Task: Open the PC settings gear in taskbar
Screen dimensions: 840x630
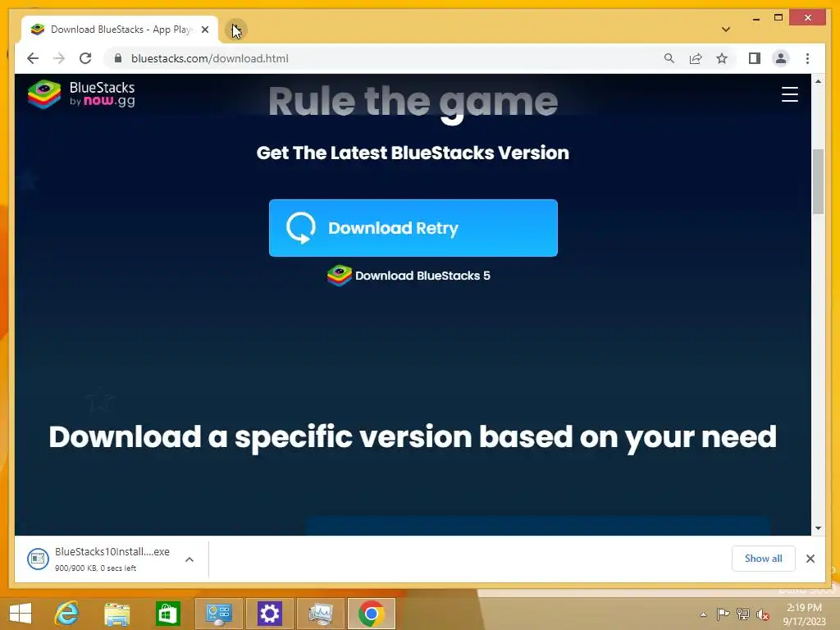Action: [x=269, y=614]
